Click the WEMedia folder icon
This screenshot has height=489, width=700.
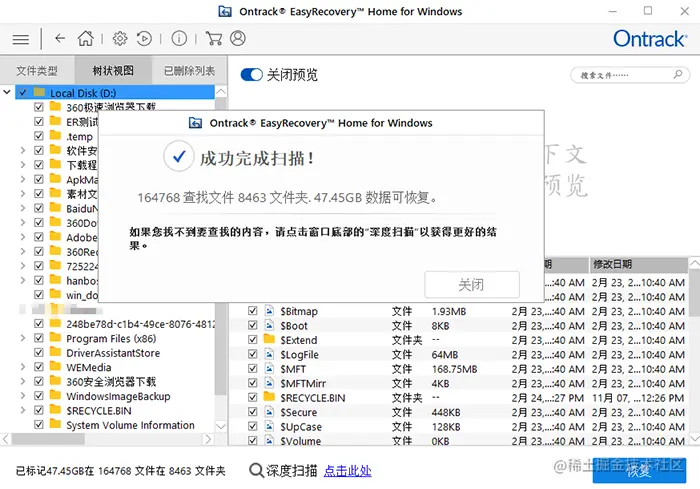coord(55,366)
